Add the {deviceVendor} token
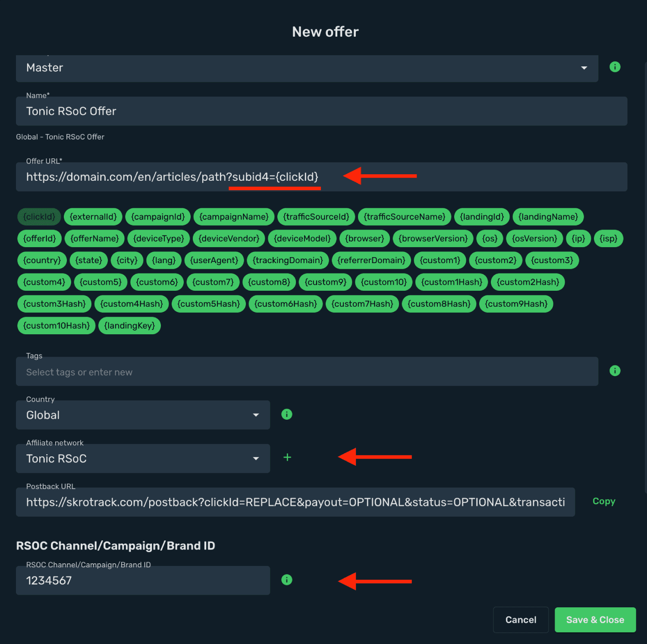 (229, 239)
